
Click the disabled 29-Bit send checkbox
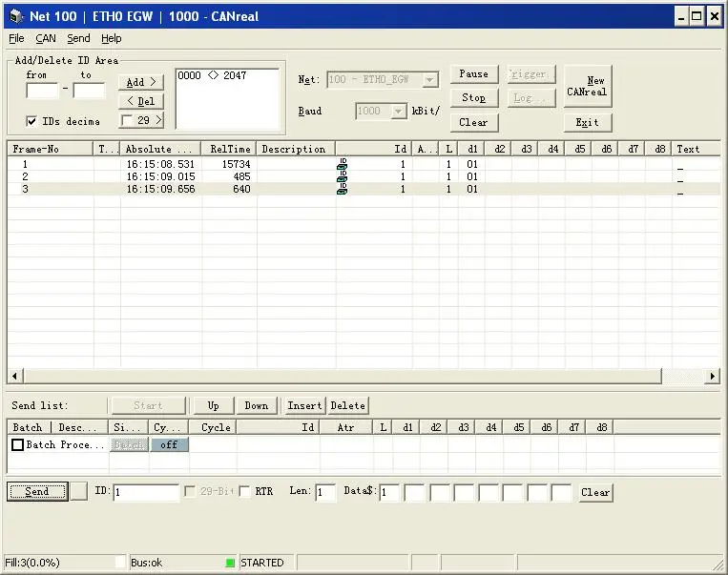pyautogui.click(x=190, y=491)
